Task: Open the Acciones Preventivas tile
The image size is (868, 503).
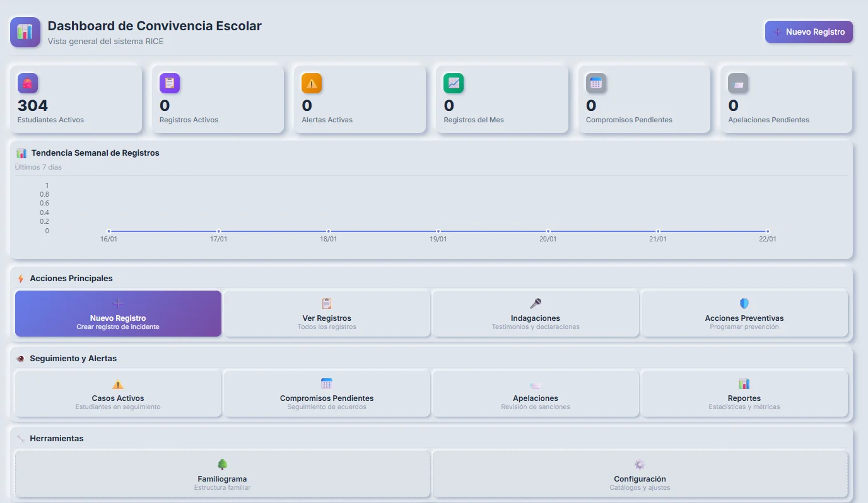Action: (x=744, y=313)
